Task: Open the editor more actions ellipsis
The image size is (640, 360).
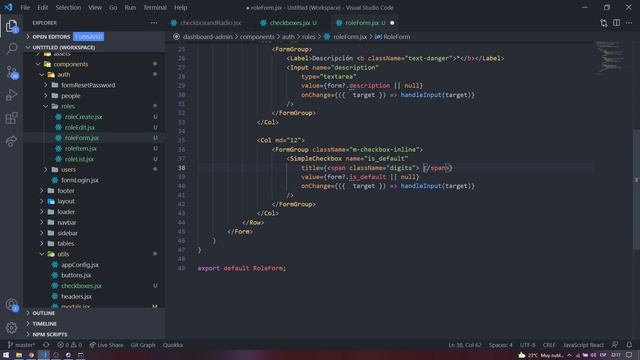Action: 629,23
